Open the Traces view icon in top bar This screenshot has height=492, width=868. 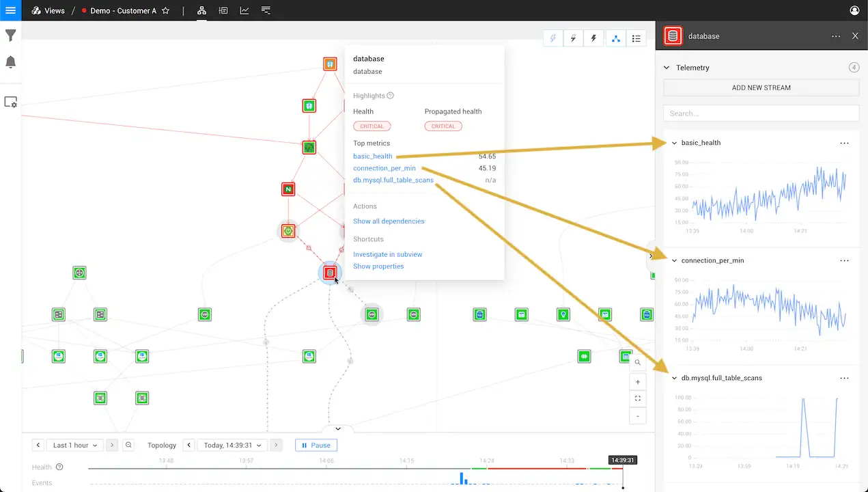[266, 10]
